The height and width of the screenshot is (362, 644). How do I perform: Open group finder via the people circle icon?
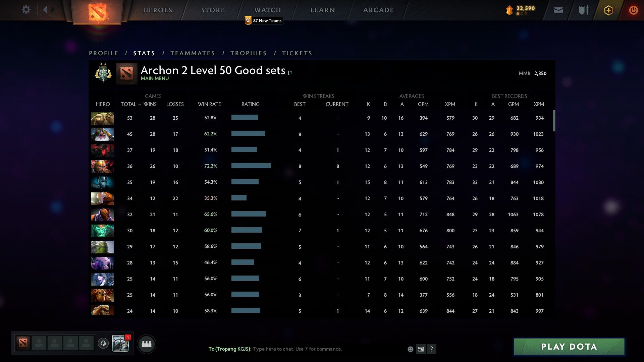147,344
